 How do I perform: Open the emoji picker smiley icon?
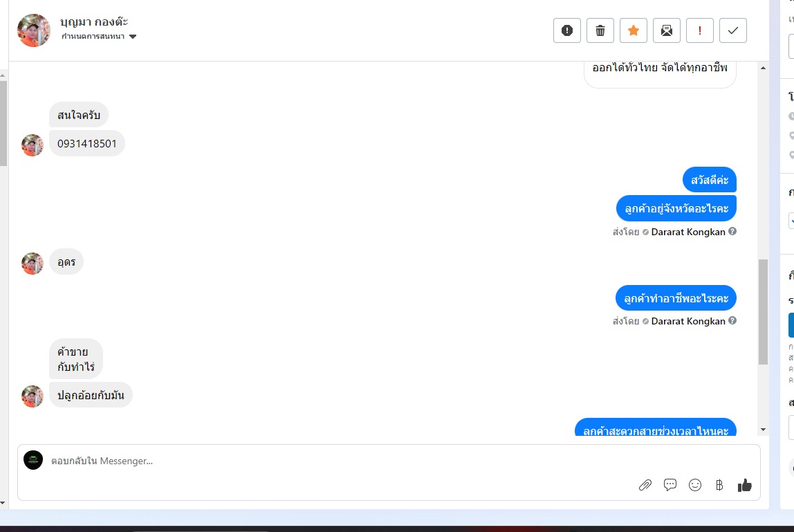tap(694, 486)
